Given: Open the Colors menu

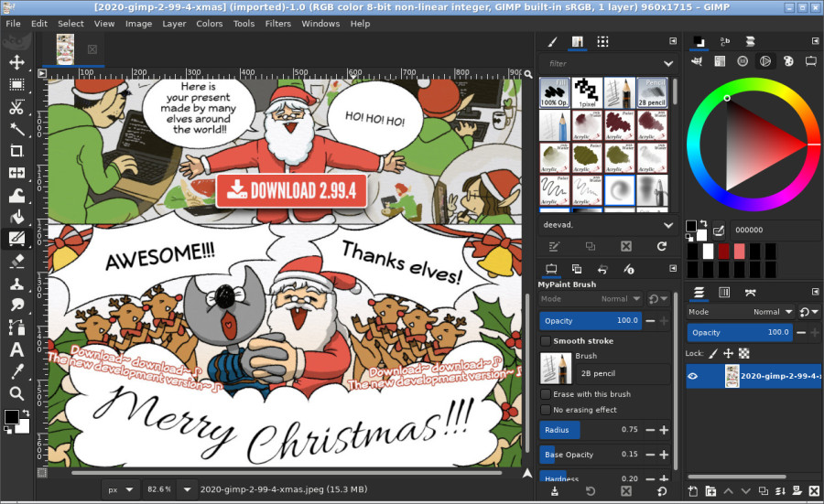Looking at the screenshot, I should (x=209, y=24).
